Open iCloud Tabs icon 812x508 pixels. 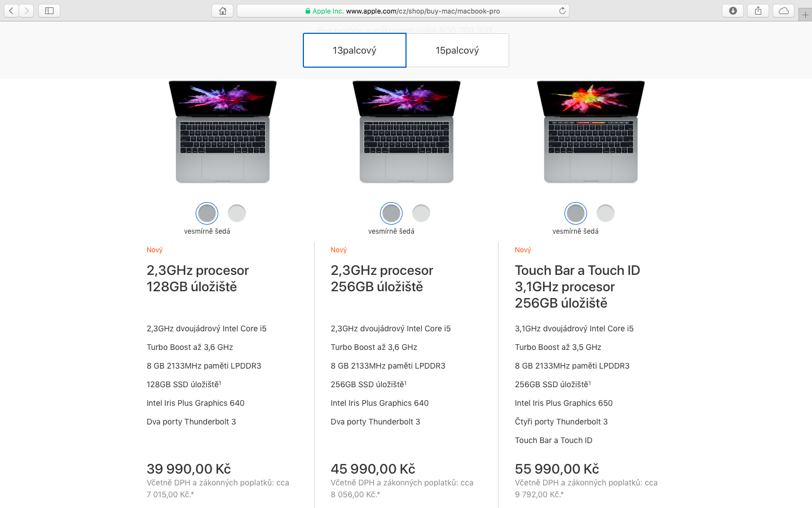coord(784,11)
